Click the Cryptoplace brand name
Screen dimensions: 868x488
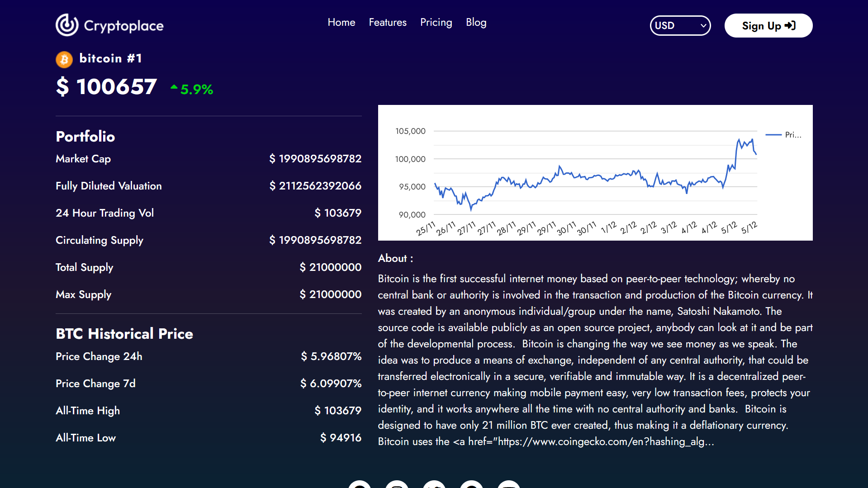[x=124, y=26]
